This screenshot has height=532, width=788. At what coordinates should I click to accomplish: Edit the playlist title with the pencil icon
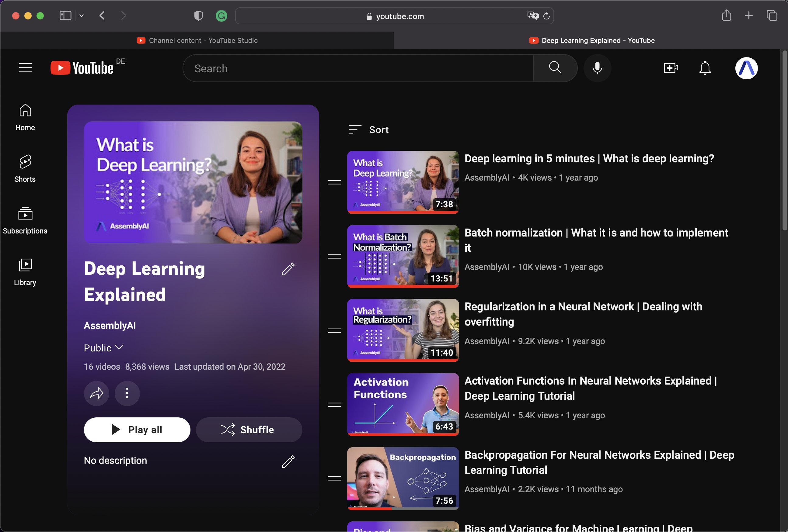tap(288, 269)
